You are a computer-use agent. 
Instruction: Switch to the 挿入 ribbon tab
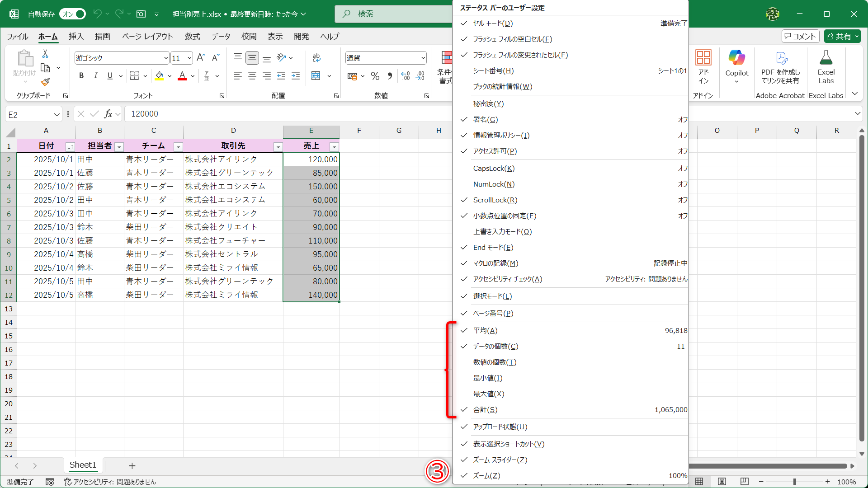point(75,37)
